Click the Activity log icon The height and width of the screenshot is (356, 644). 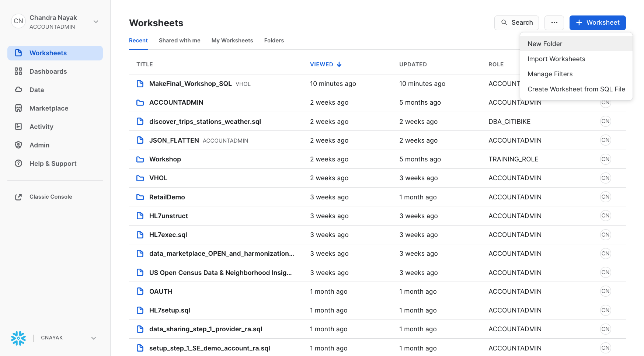point(18,126)
